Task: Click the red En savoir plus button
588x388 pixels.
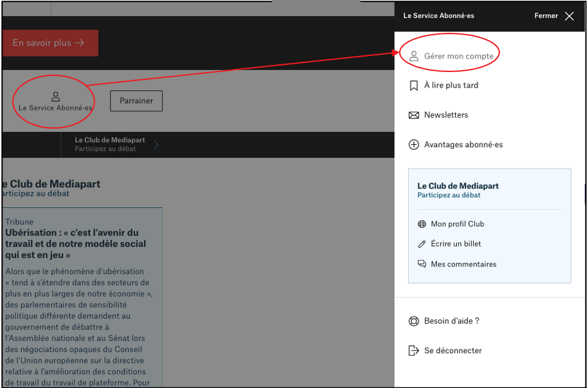Action: (50, 43)
